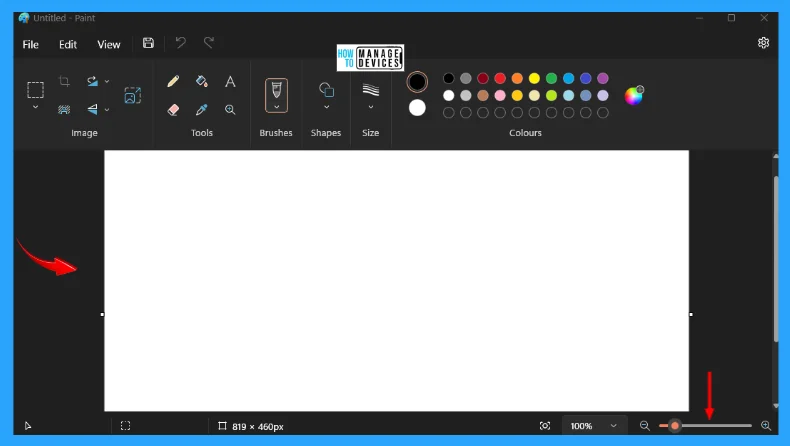Pick the green colour swatch

click(551, 78)
